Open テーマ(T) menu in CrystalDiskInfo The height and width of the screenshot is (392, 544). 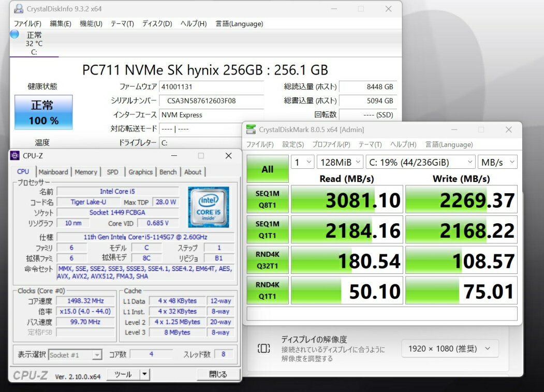coord(122,24)
